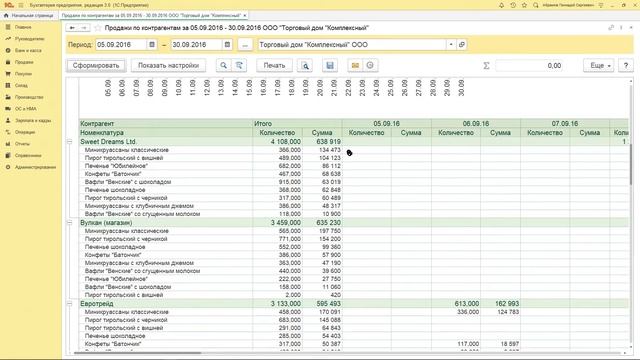Save report with the floppy disk icon
The height and width of the screenshot is (360, 640).
click(330, 65)
